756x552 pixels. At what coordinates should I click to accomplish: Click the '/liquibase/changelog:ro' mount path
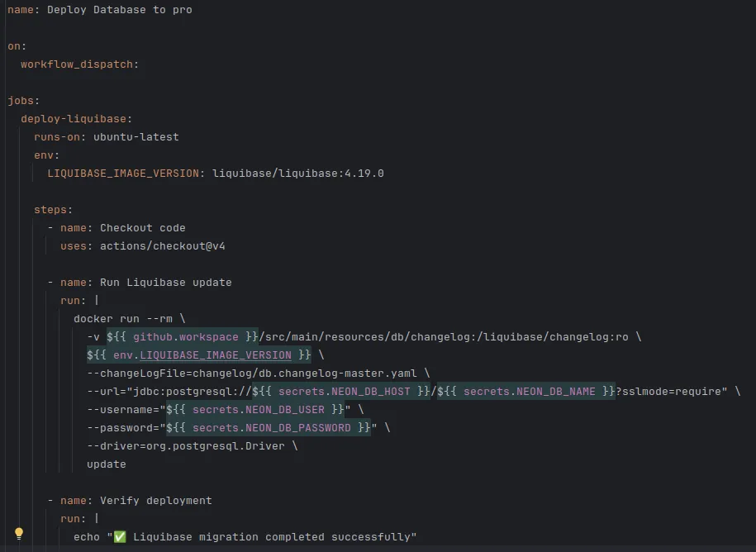(x=553, y=337)
